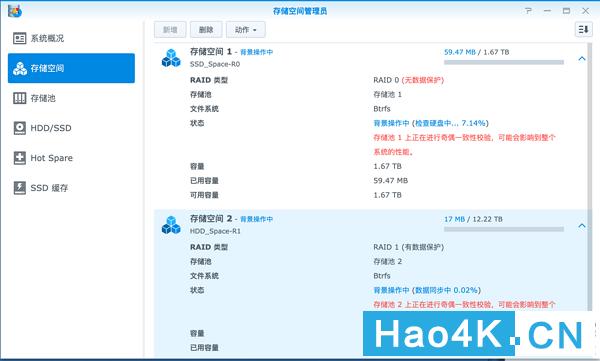This screenshot has width=600, height=361.
Task: Select 存储空间 in the sidebar
Action: pos(71,68)
